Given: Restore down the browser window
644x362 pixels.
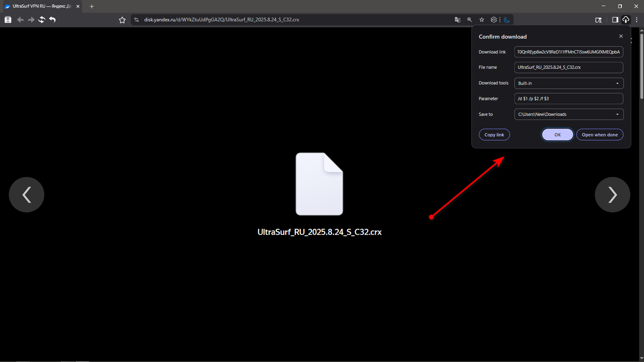Looking at the screenshot, I should point(620,6).
